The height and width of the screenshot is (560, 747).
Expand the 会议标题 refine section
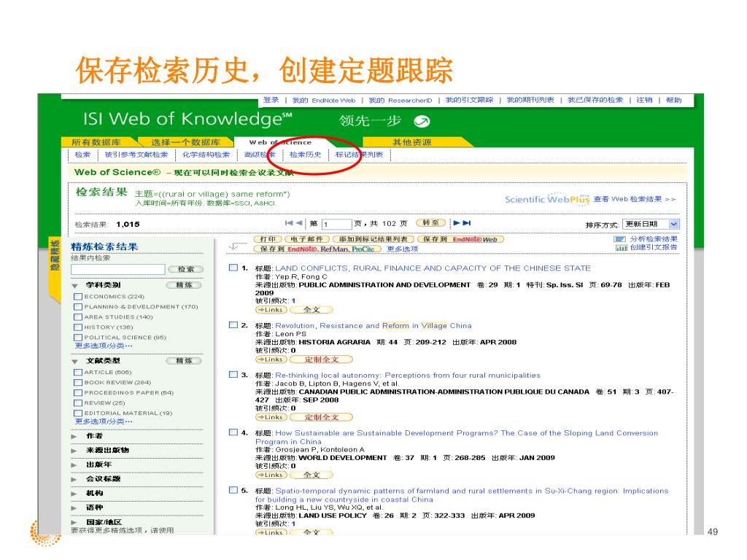[74, 480]
